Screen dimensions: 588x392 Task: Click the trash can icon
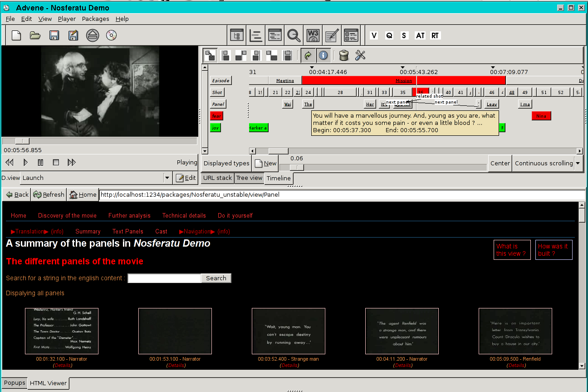pyautogui.click(x=344, y=55)
